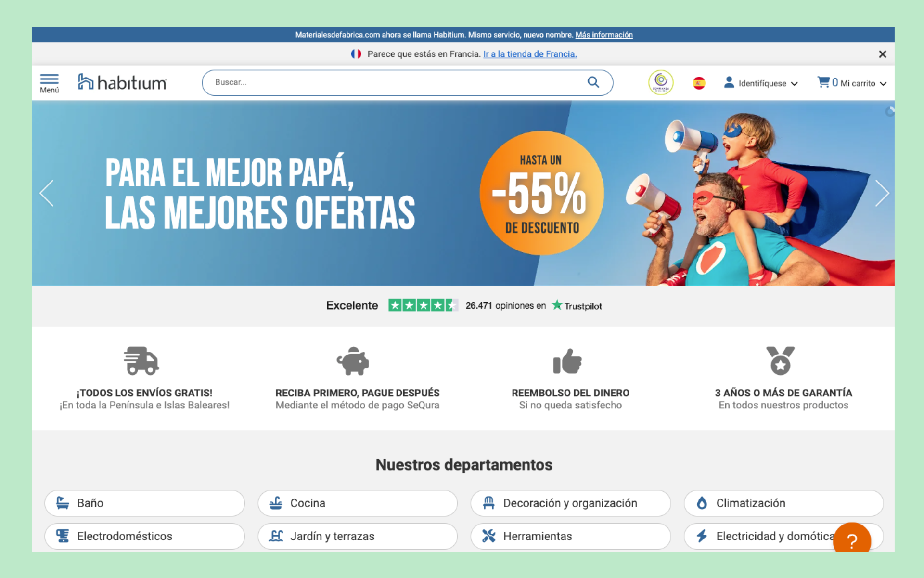Click the habitium logo
This screenshot has width=924, height=578.
click(x=122, y=82)
